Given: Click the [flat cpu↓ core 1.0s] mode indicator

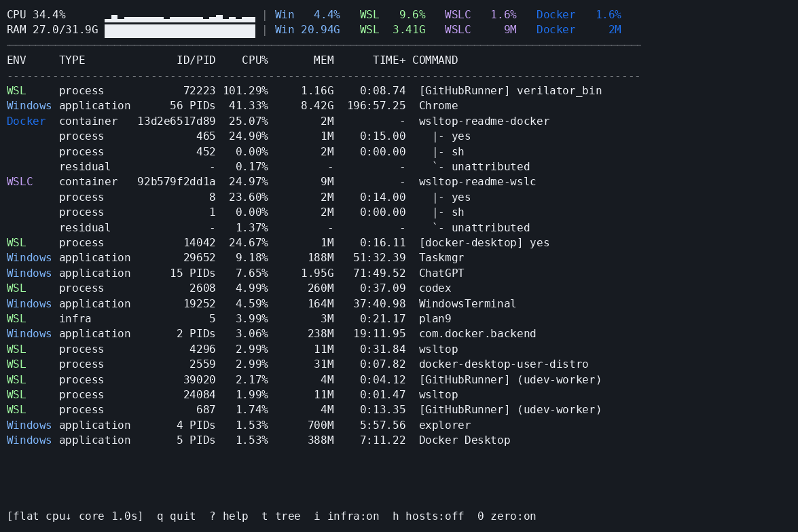Looking at the screenshot, I should click(75, 516).
